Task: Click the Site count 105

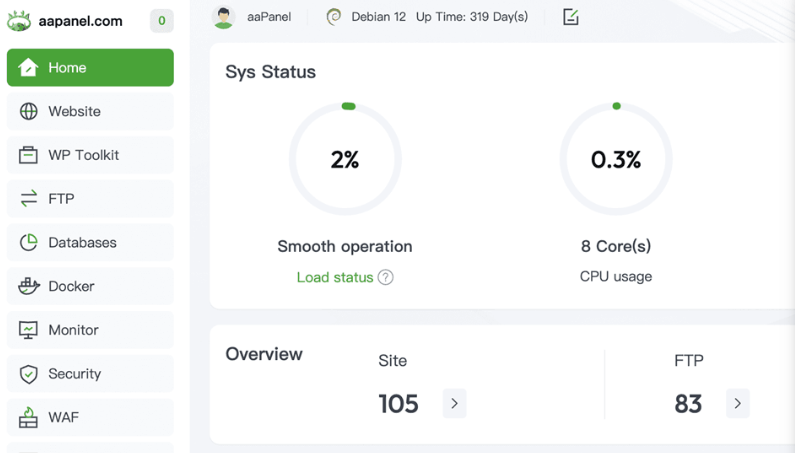Action: [399, 404]
